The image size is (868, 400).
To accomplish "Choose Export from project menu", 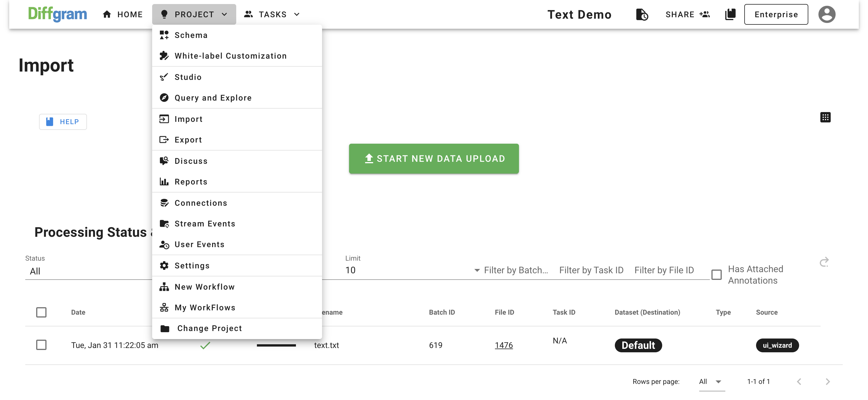I will click(188, 140).
